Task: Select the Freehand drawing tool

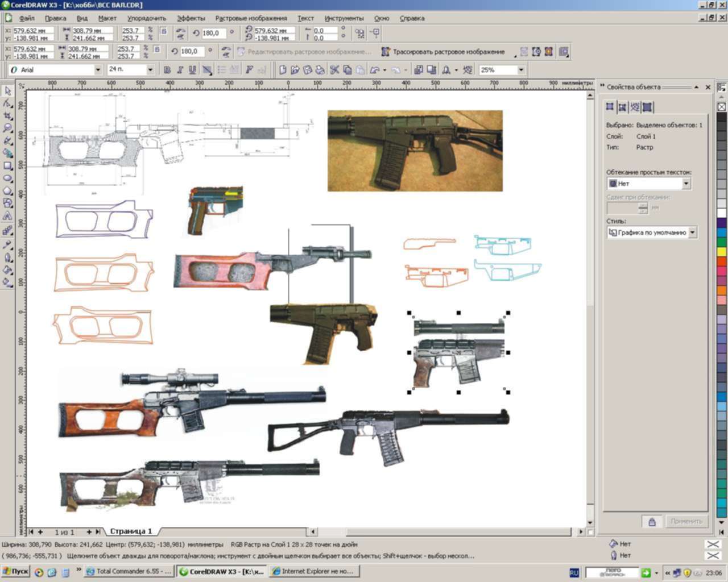Action: [7, 141]
